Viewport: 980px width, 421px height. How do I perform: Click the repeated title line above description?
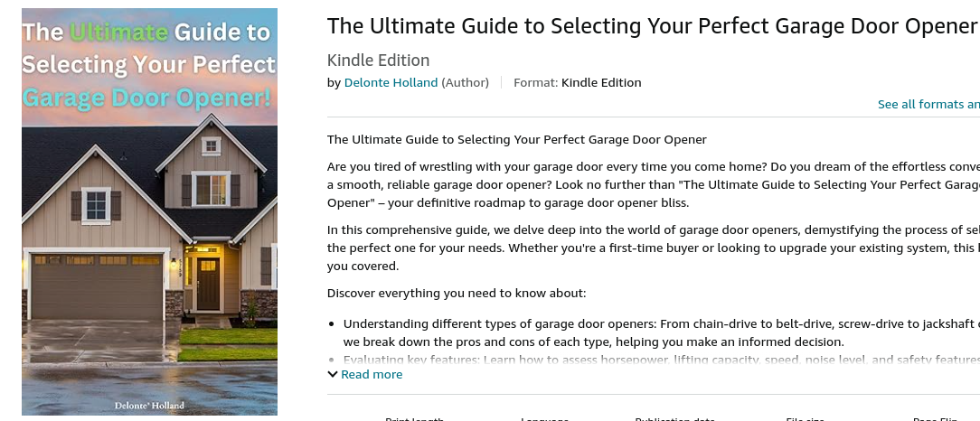[516, 139]
